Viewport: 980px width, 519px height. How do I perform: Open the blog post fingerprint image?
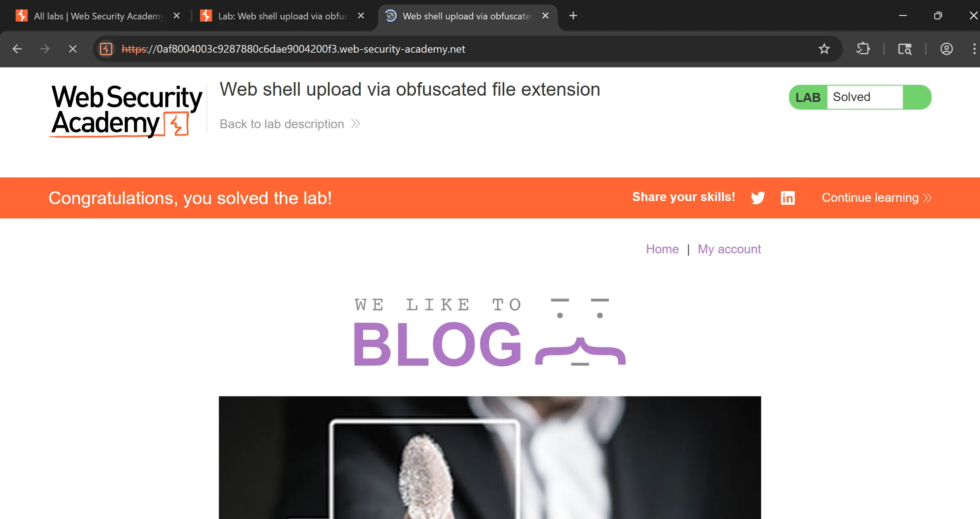click(490, 457)
